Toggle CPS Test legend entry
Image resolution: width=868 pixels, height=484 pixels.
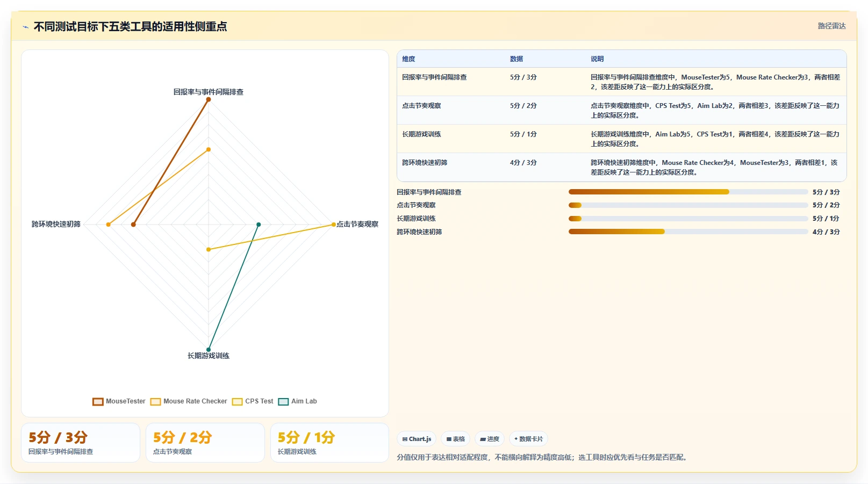[x=253, y=401]
